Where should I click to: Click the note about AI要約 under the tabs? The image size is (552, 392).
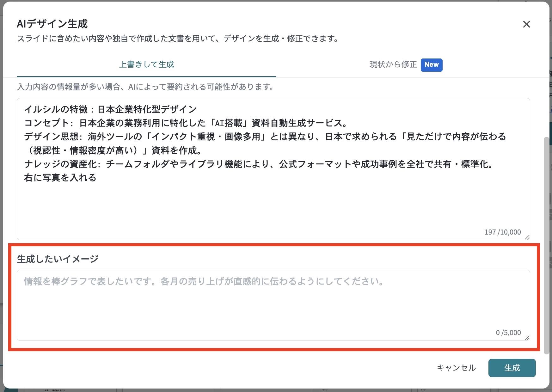(x=146, y=87)
